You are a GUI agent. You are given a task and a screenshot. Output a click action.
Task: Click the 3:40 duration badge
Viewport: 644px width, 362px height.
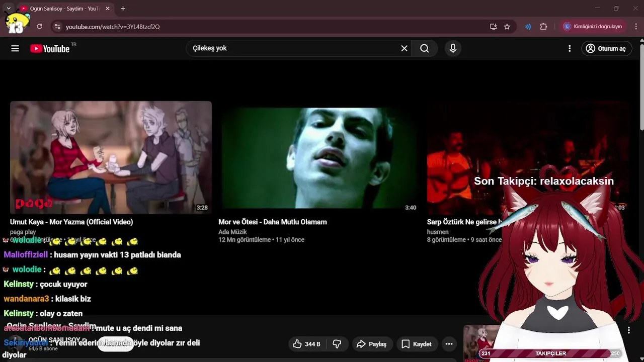coord(411,208)
